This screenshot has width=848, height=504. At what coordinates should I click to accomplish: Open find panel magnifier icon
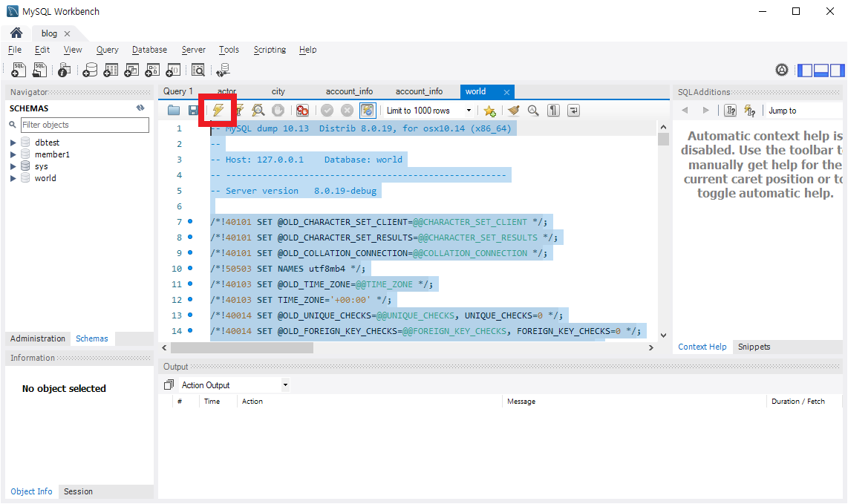(x=533, y=111)
